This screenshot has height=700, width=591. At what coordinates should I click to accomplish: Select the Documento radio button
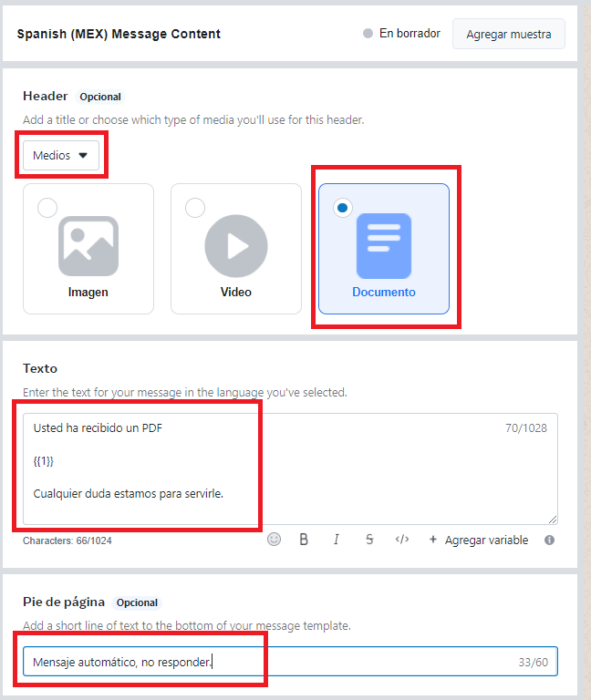(342, 209)
